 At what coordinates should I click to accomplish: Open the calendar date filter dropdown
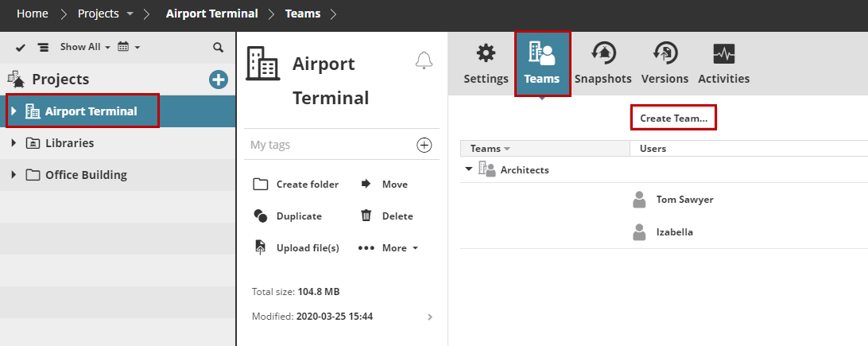point(129,47)
